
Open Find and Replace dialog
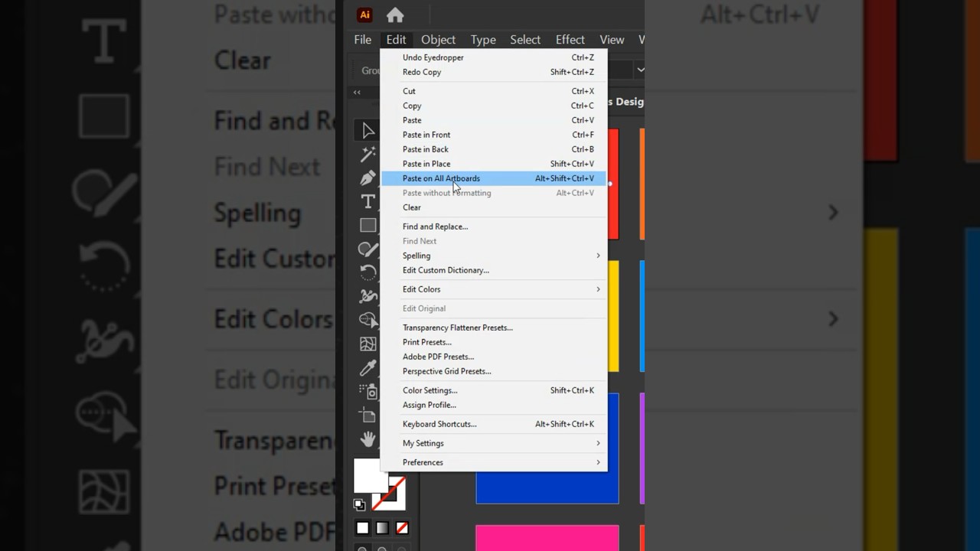click(495, 227)
